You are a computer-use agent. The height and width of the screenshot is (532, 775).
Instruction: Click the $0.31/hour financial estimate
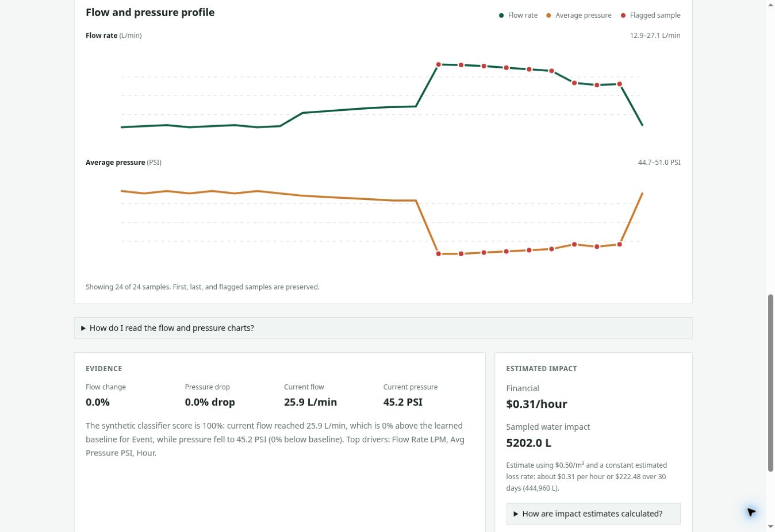pos(536,404)
